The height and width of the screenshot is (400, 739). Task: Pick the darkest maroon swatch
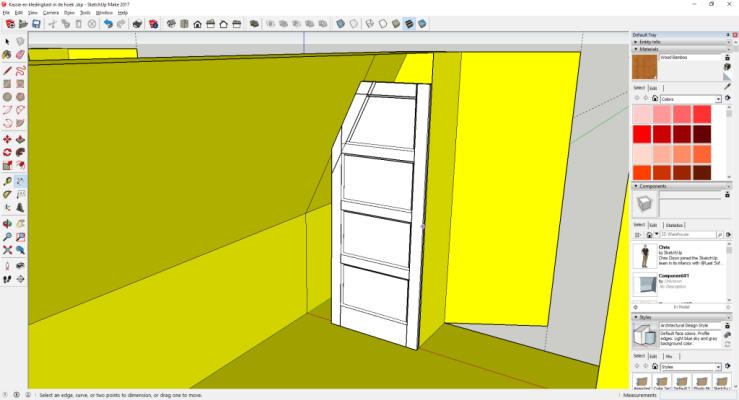(702, 134)
